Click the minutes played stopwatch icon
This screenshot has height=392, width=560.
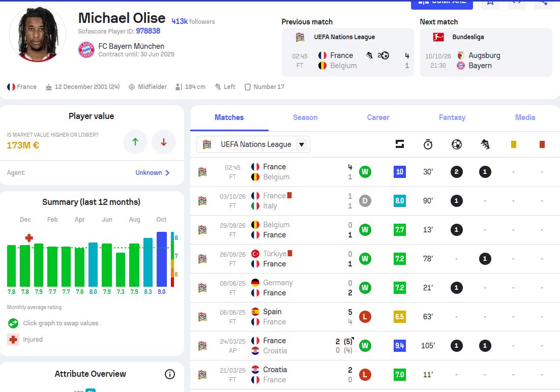tap(428, 144)
